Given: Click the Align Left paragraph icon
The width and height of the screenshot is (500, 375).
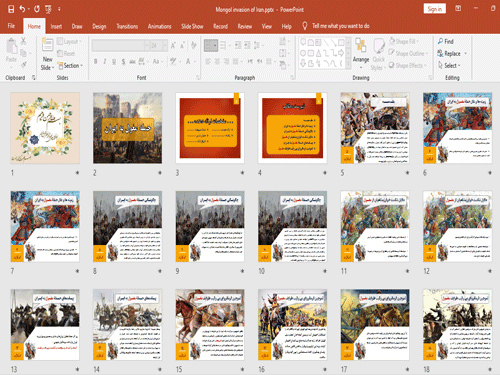Looking at the screenshot, I should (208, 61).
